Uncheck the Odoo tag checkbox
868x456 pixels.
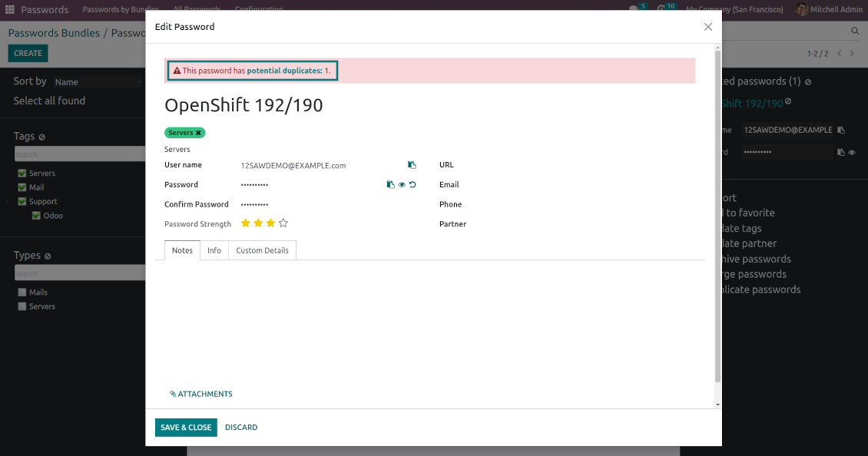(36, 216)
